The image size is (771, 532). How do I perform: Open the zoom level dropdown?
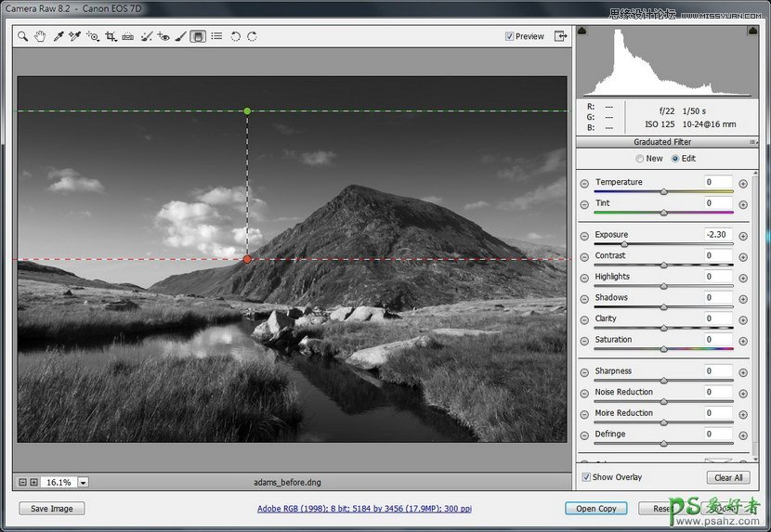point(83,482)
